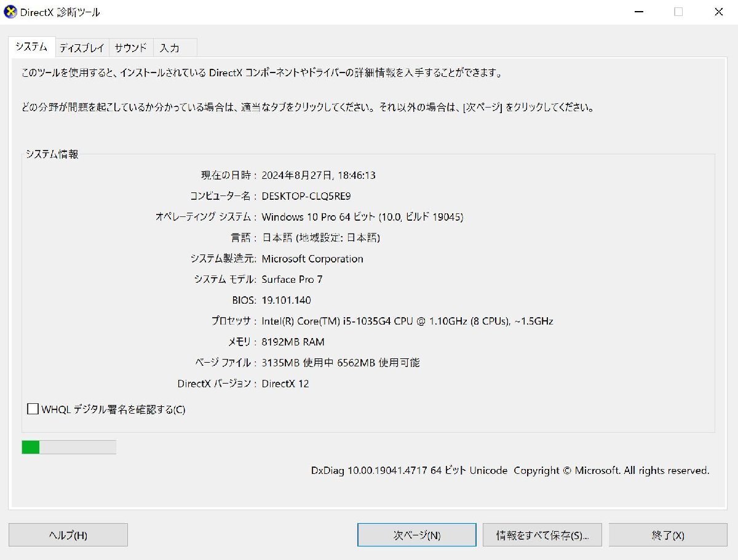Click the プロセッサ label
738x560 pixels.
(x=234, y=321)
